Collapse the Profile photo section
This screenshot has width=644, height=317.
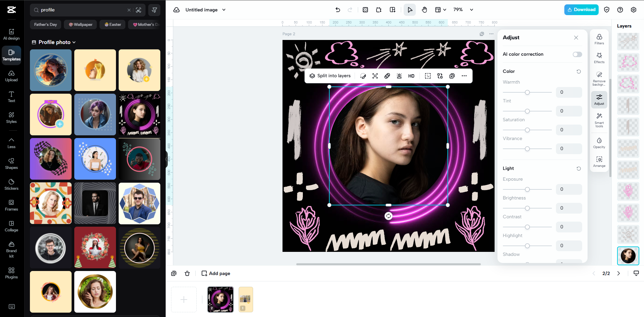click(73, 42)
